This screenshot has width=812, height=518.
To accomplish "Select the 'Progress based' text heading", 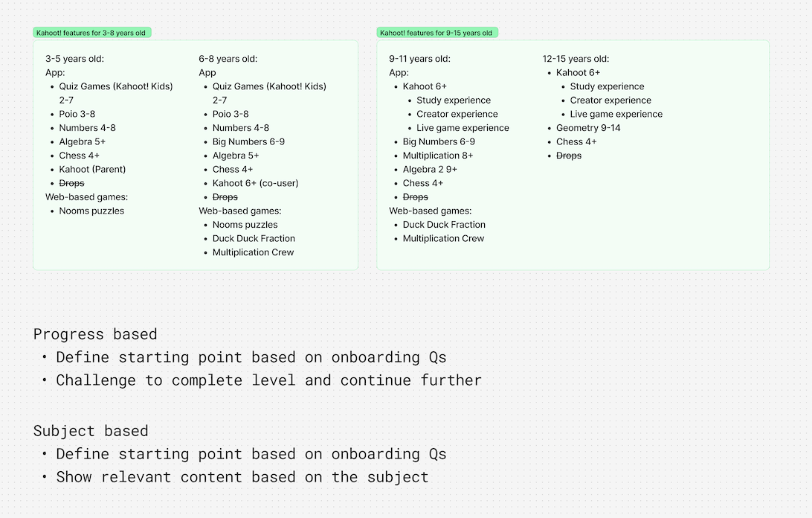I will click(95, 334).
